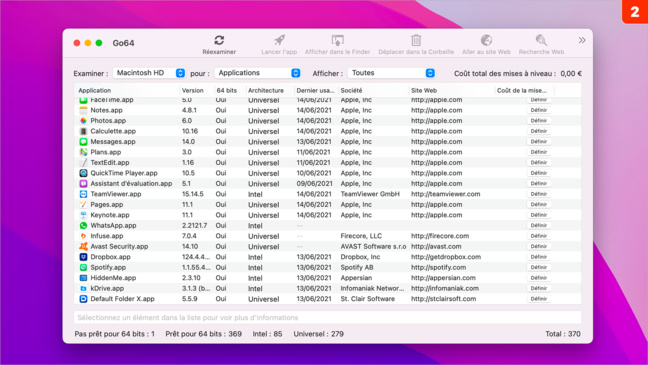Screen dimensions: 648x365
Task: Select the Messages.app icon
Action: 83,141
